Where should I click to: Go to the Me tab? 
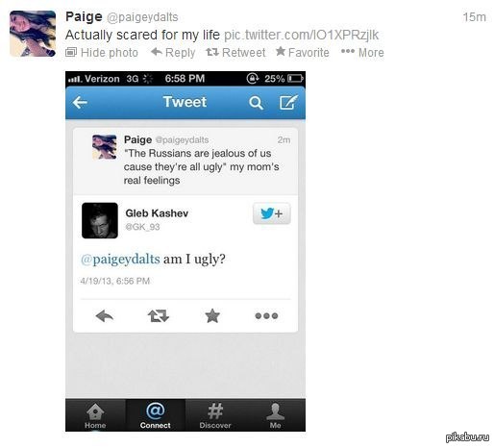(275, 415)
